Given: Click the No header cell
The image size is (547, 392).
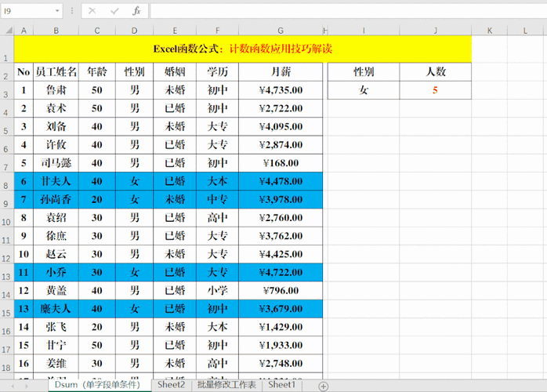Looking at the screenshot, I should 24,72.
